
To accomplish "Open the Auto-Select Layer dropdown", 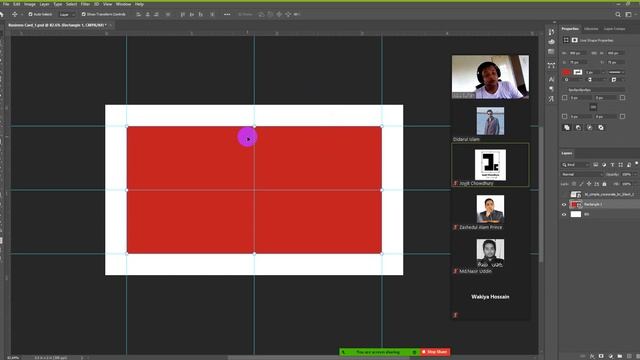I will point(67,14).
